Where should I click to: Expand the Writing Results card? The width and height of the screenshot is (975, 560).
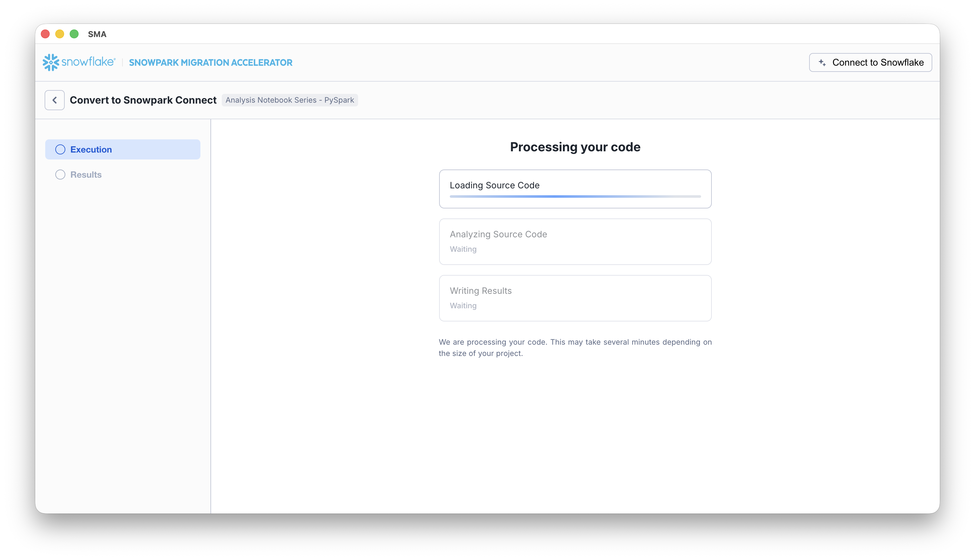click(x=575, y=298)
